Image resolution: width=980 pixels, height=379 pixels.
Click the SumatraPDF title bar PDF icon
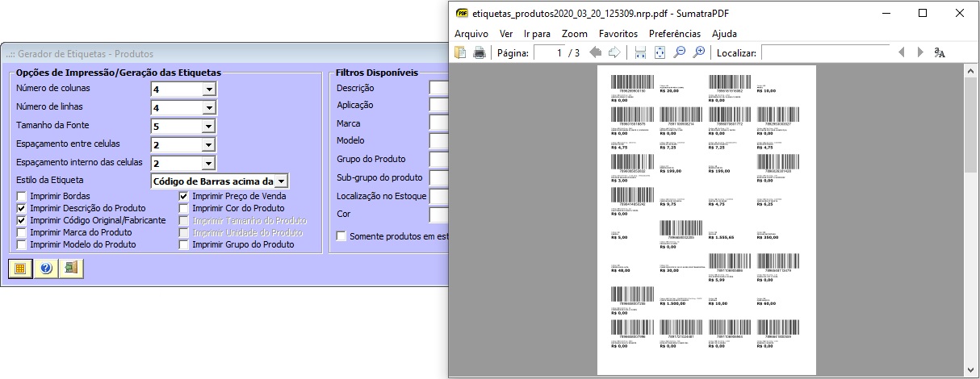point(462,14)
